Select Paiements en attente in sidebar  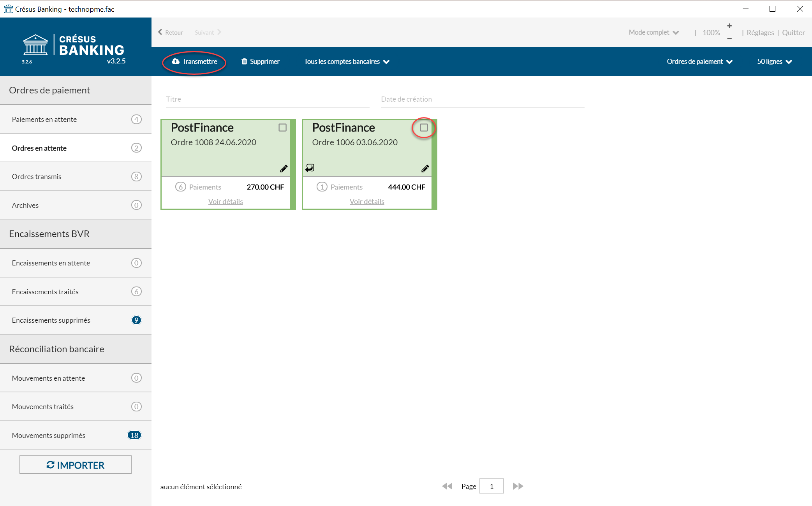point(76,119)
